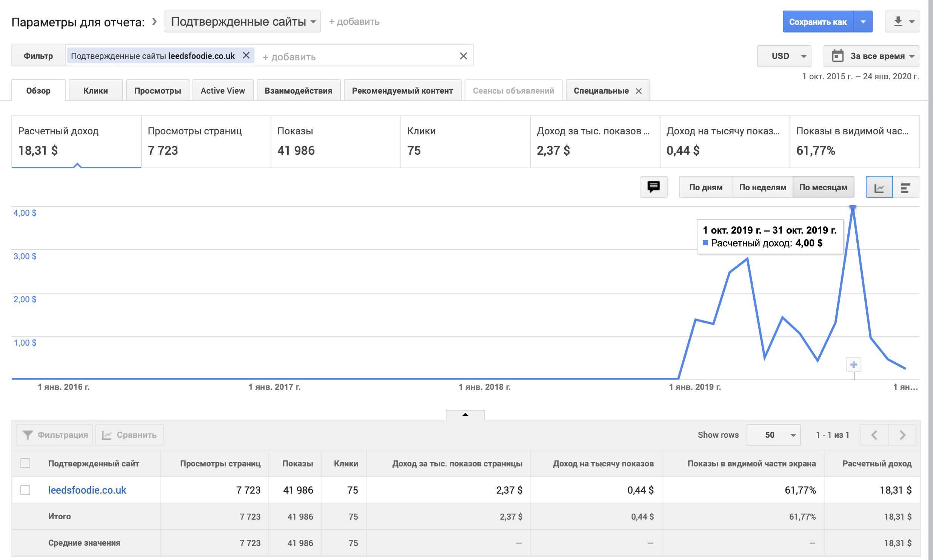The width and height of the screenshot is (933, 560).
Task: Expand the Show rows 50 dropdown
Action: pyautogui.click(x=773, y=435)
